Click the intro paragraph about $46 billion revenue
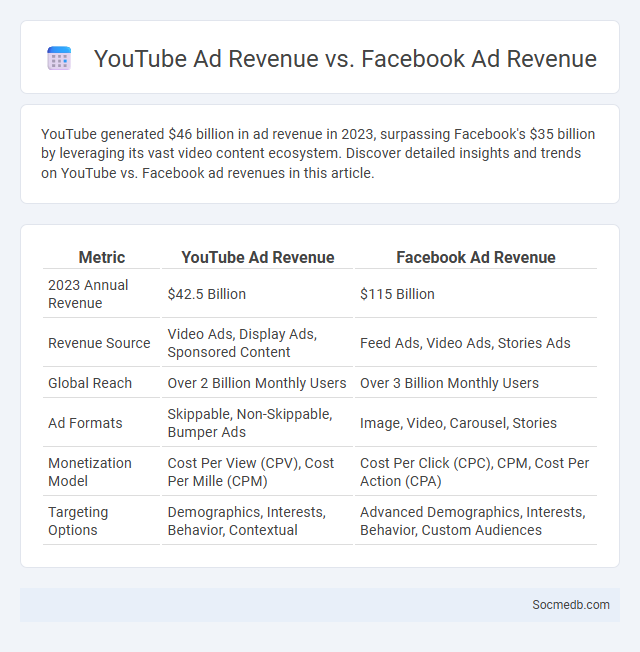The width and height of the screenshot is (640, 652). point(318,153)
